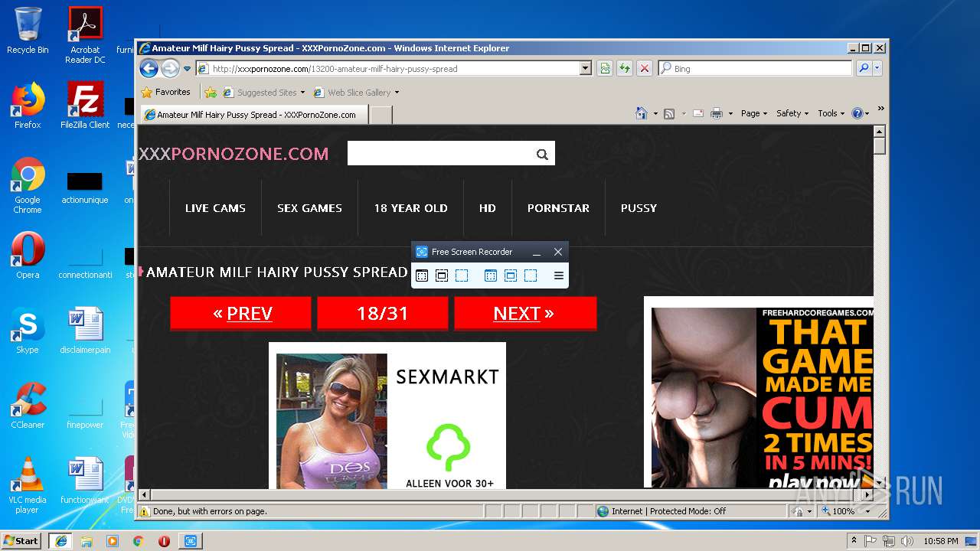Open Web Slice Gallery favorites item
The width and height of the screenshot is (980, 551).
352,93
